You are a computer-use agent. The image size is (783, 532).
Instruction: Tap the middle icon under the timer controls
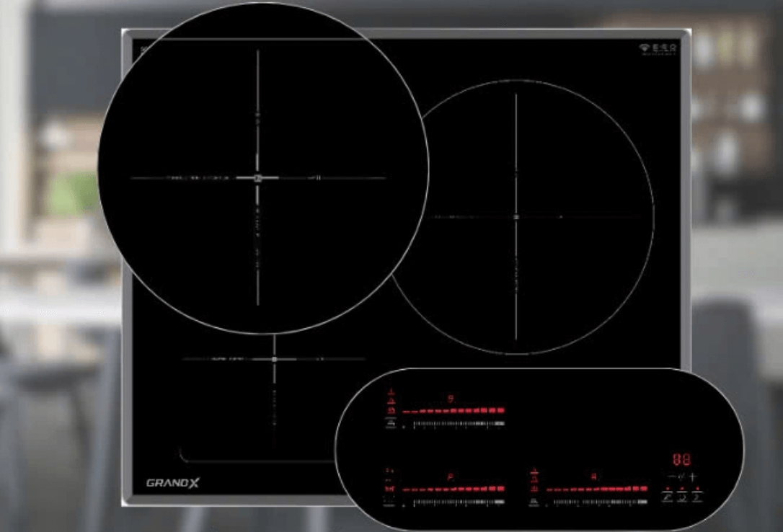point(683,497)
